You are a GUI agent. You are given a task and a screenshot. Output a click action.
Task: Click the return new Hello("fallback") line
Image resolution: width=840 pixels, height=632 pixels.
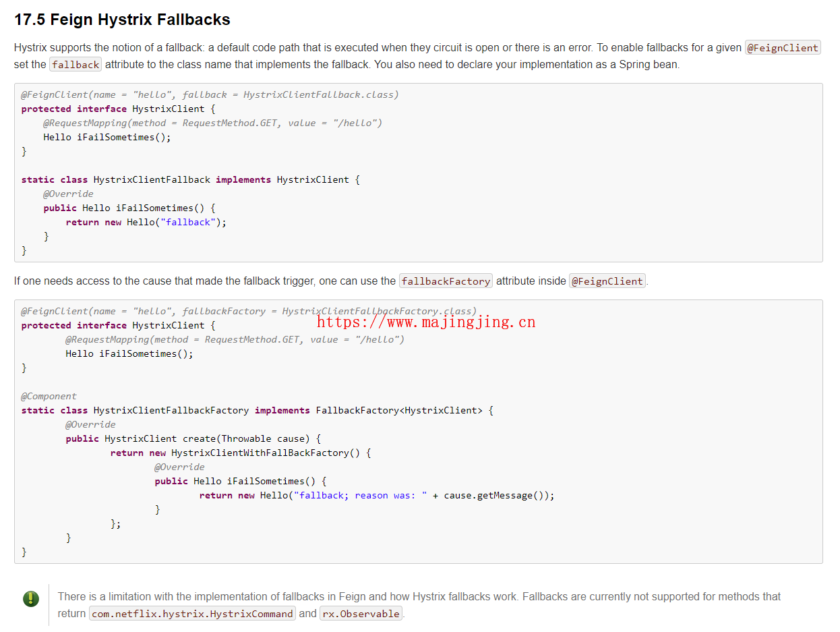[146, 222]
